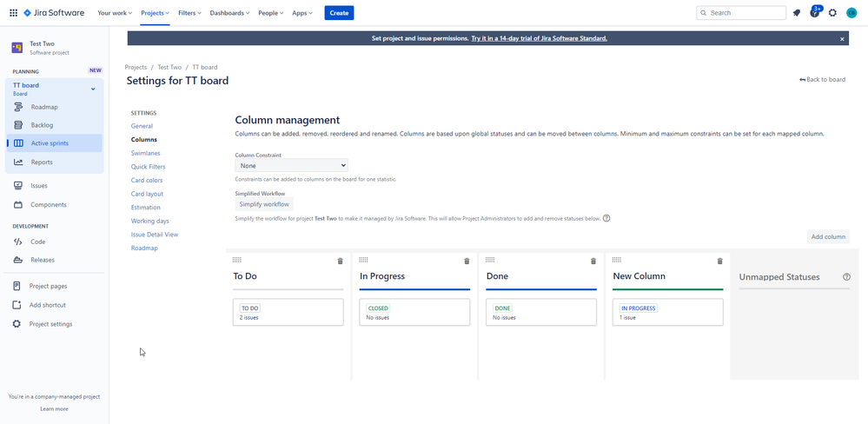The width and height of the screenshot is (868, 424).
Task: Expand the Dashboards menu
Action: coord(229,13)
